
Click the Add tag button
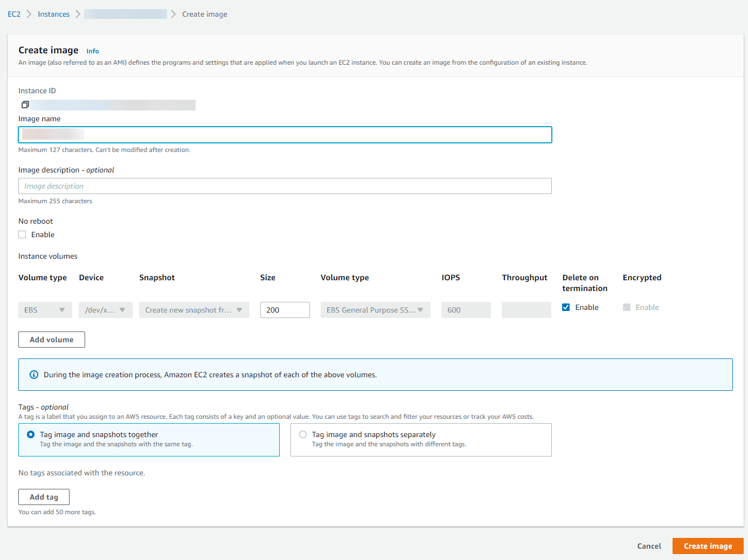(x=44, y=497)
